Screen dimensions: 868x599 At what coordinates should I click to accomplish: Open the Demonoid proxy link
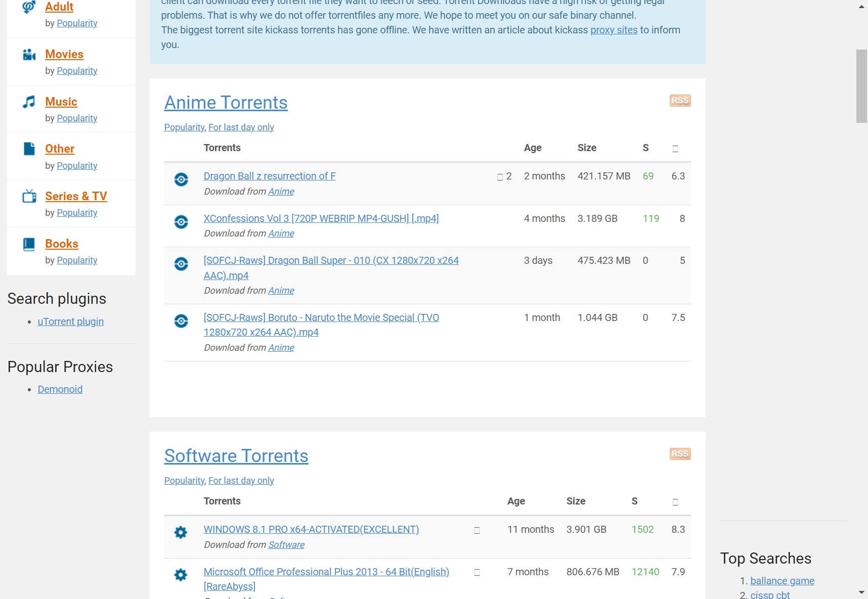tap(60, 389)
